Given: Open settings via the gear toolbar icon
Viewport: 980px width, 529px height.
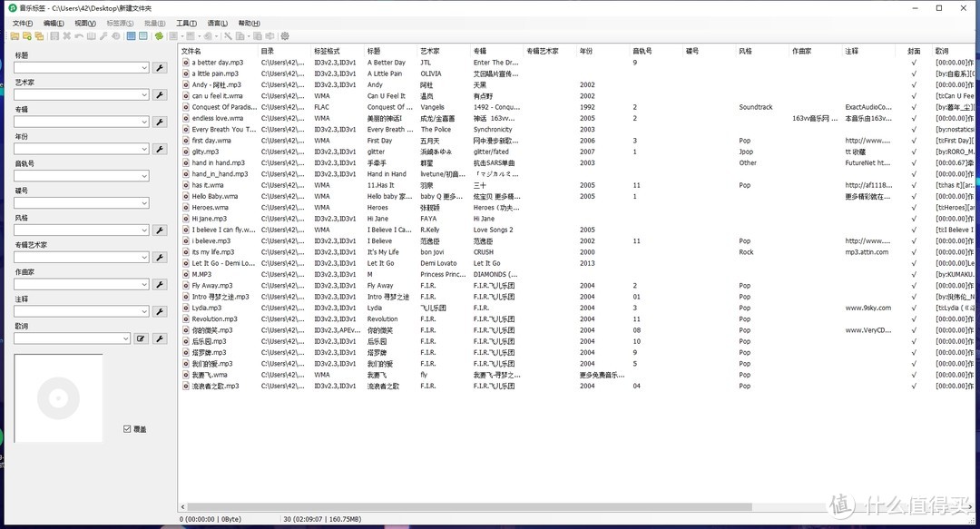Looking at the screenshot, I should (285, 36).
